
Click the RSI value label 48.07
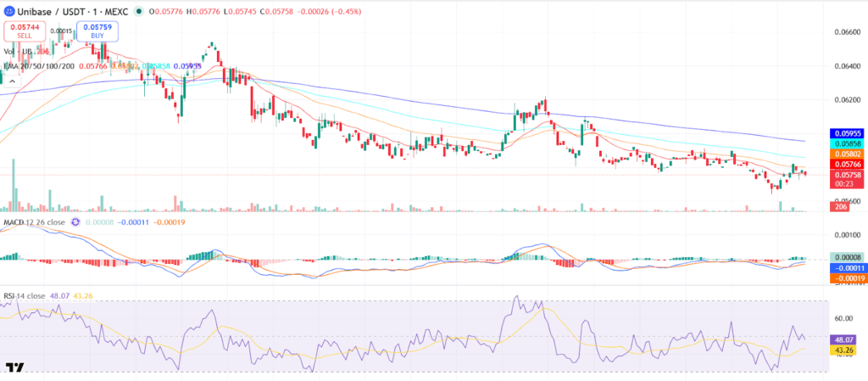pos(843,340)
